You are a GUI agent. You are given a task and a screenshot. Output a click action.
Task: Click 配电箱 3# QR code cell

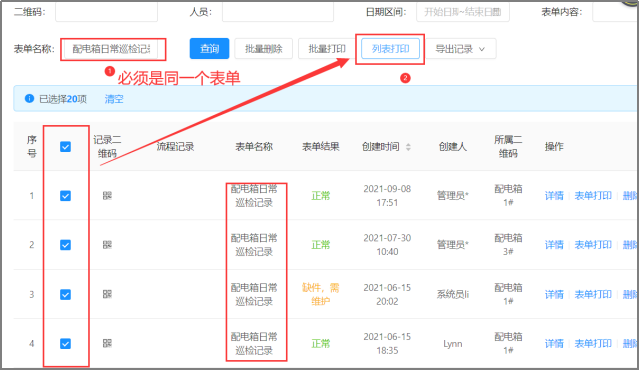click(508, 245)
